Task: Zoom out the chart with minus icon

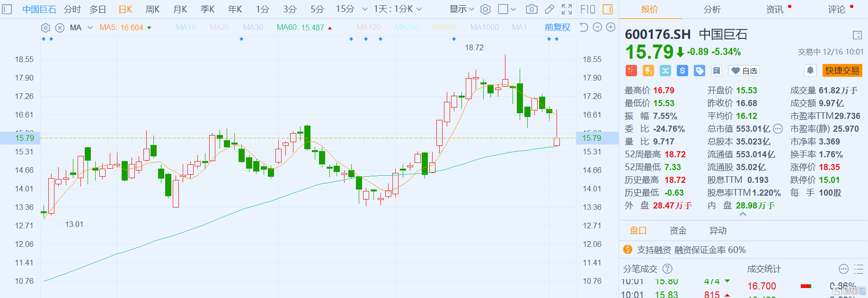Action: 597,27
